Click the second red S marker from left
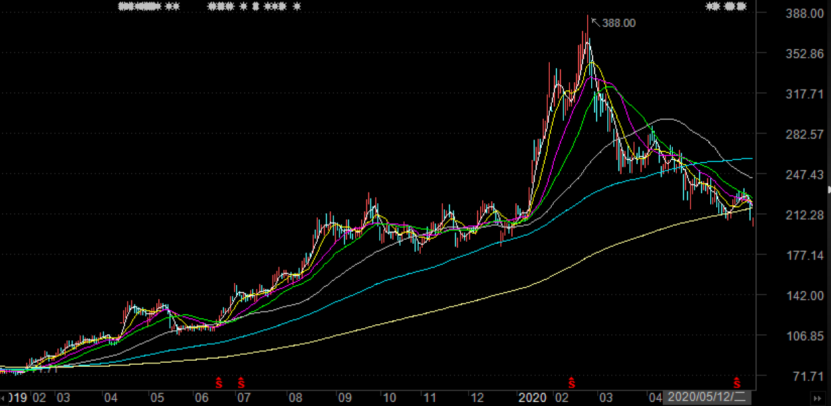 coord(241,382)
